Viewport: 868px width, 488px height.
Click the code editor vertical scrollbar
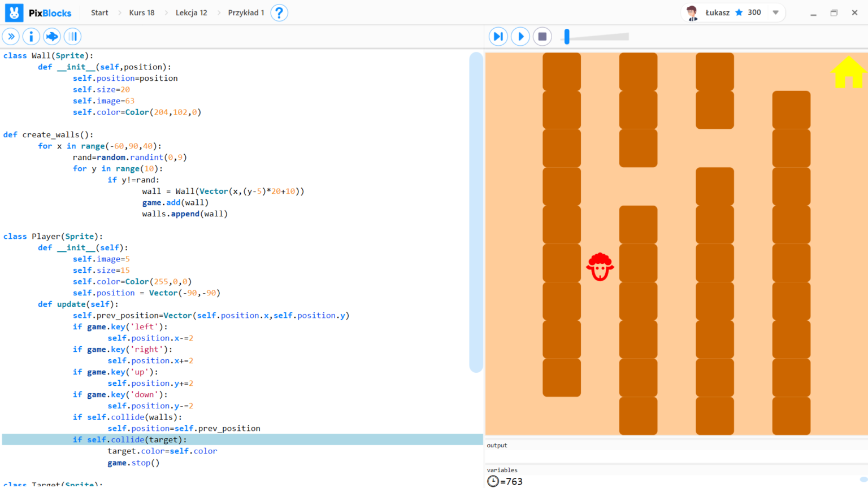[x=476, y=212]
